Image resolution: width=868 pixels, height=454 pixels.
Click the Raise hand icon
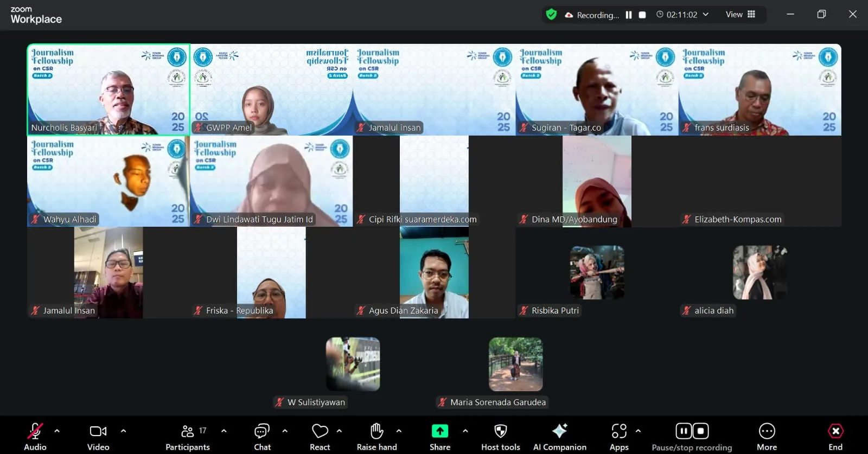click(x=377, y=431)
